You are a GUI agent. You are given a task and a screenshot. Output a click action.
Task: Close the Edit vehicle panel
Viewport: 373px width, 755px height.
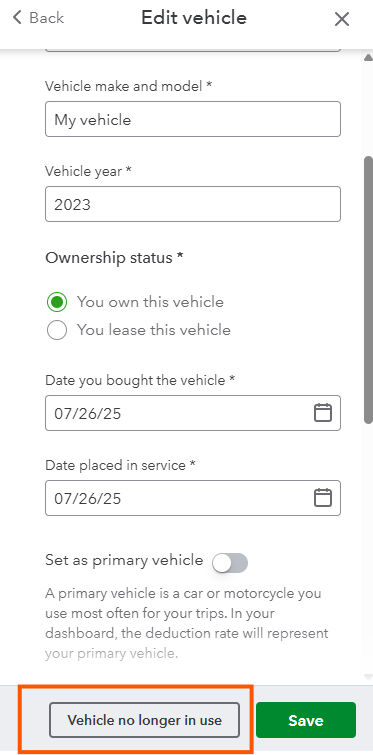pos(342,19)
